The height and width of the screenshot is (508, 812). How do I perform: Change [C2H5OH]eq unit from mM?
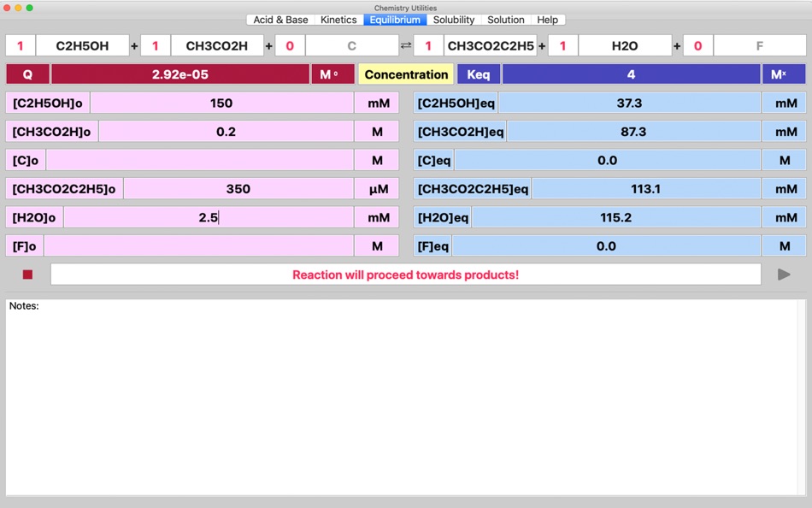784,103
